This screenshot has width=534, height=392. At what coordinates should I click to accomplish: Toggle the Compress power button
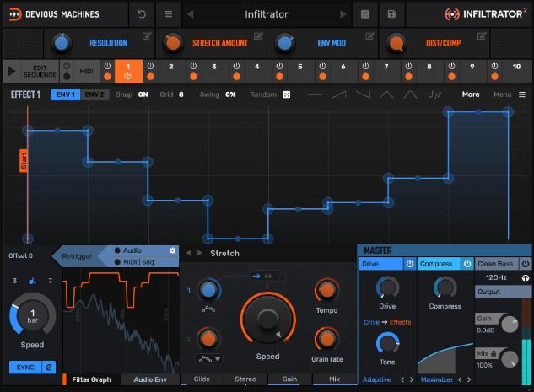pyautogui.click(x=467, y=264)
